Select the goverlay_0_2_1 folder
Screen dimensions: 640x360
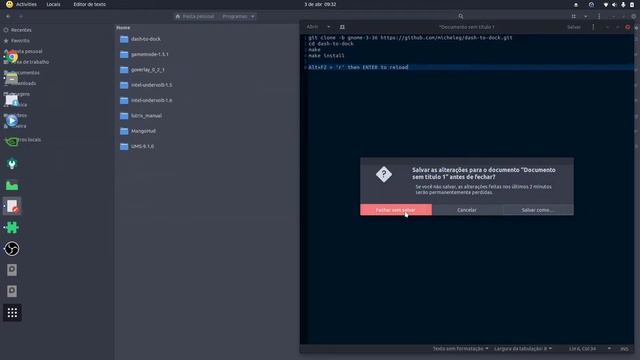(x=147, y=70)
